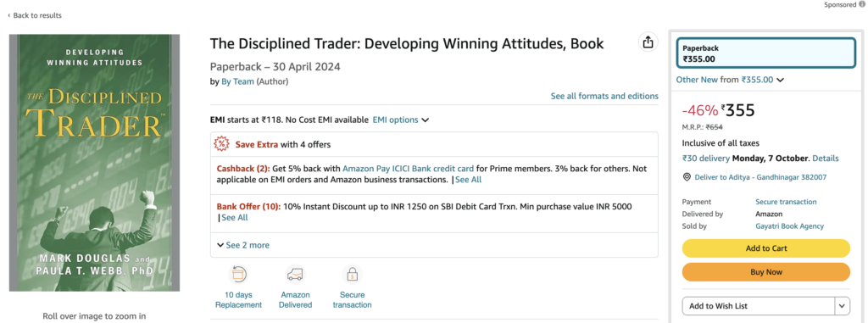The height and width of the screenshot is (323, 868).
Task: Expand Other New from ₹355.00
Action: pos(730,80)
